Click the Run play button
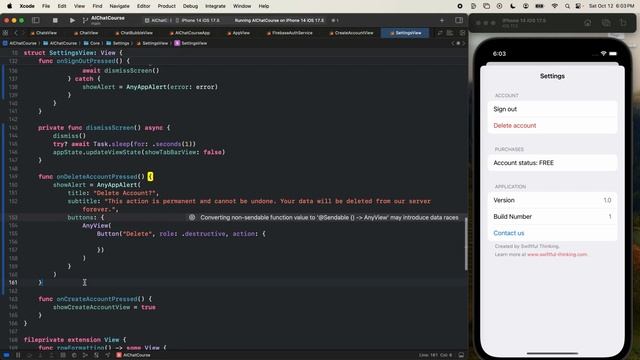The height and width of the screenshot is (360, 640). pyautogui.click(x=72, y=20)
